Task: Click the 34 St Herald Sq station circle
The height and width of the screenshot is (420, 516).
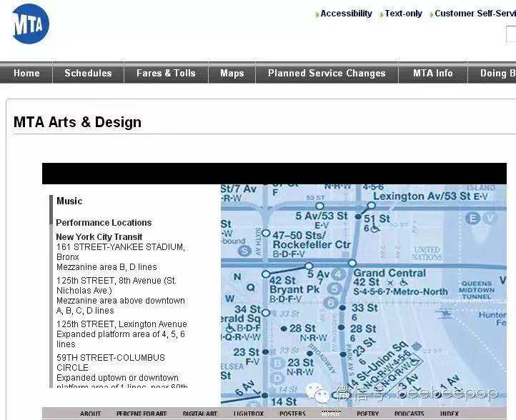Action: 266,313
